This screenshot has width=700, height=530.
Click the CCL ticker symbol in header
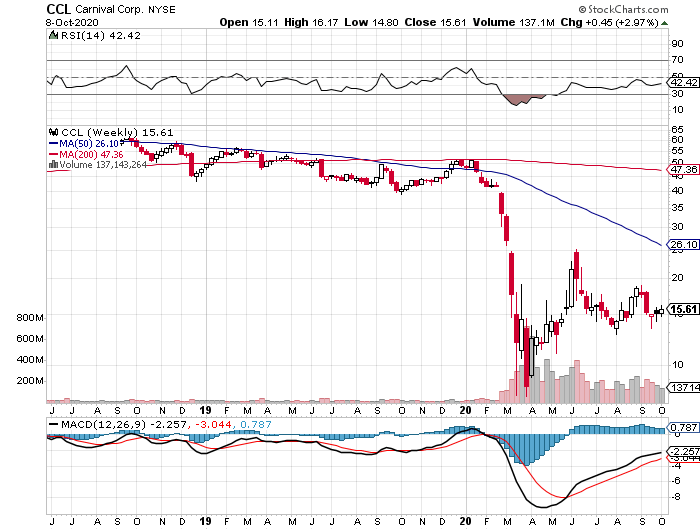point(58,9)
